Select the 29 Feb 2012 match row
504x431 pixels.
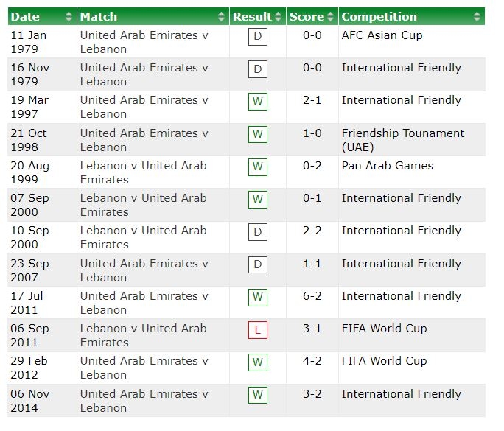click(x=247, y=368)
